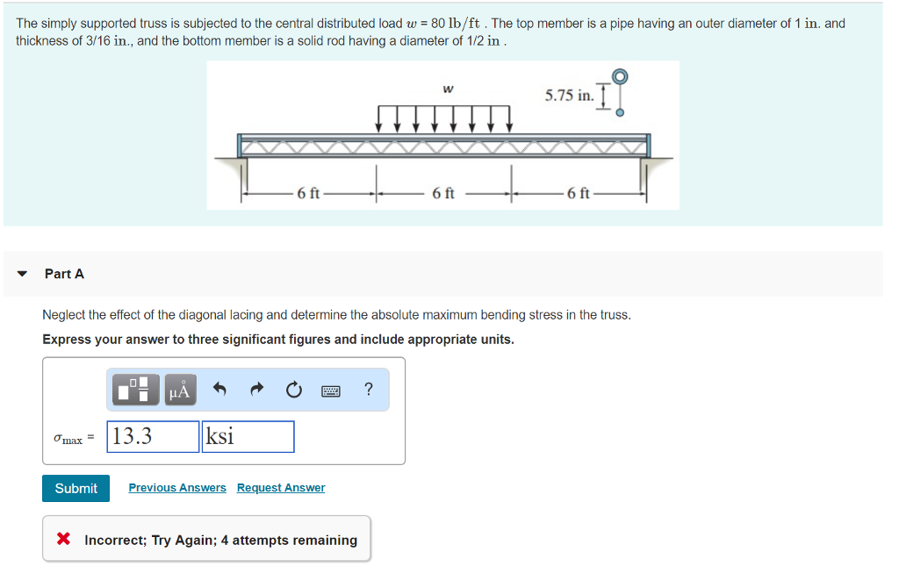
Task: Open the on-screen symbol keyboard
Action: (x=332, y=390)
